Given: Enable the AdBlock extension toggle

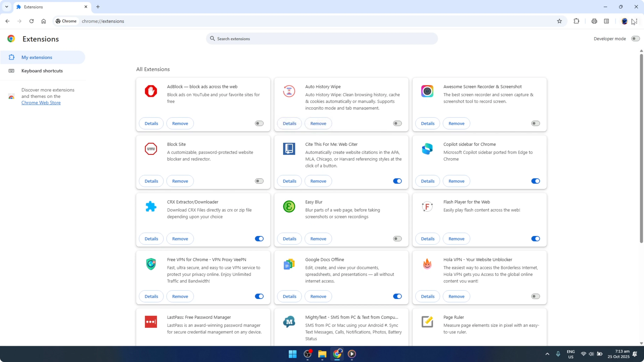Looking at the screenshot, I should pos(259,123).
